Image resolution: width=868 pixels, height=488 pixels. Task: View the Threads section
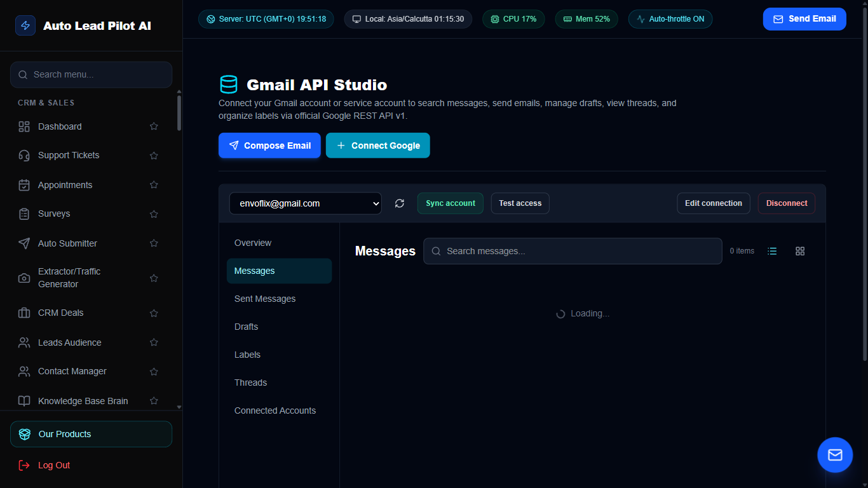279,383
